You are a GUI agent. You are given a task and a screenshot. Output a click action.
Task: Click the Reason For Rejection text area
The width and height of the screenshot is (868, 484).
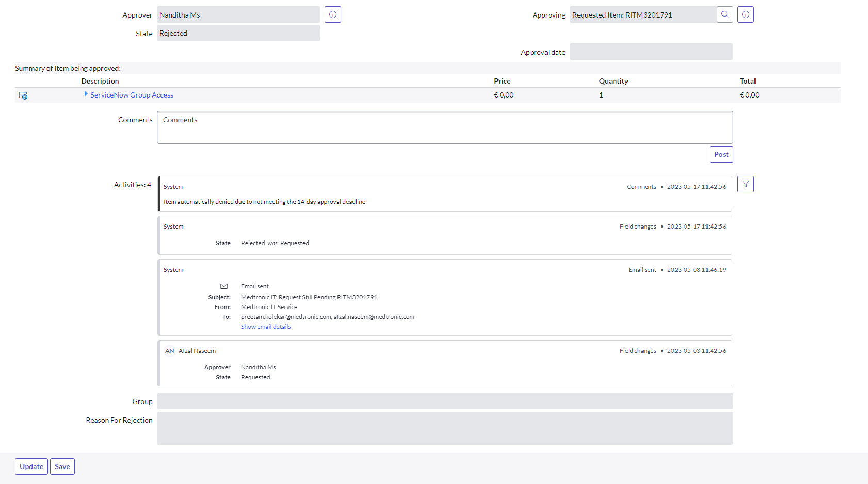[x=444, y=428]
